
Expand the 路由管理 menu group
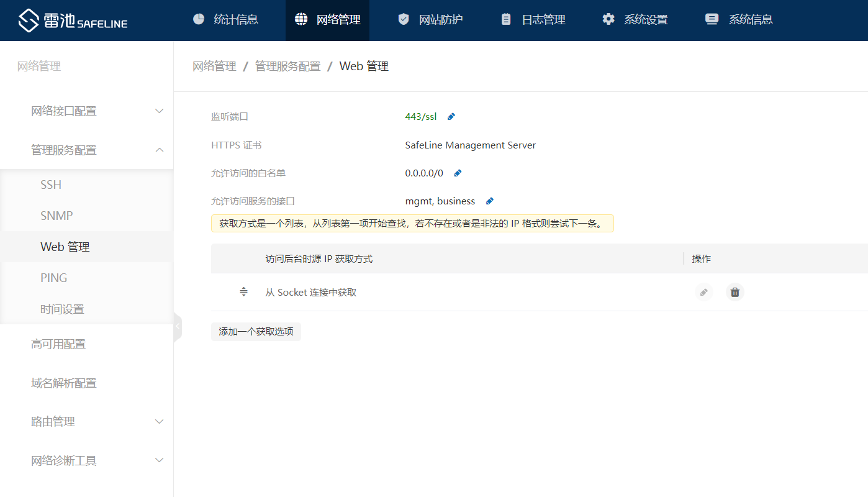(97, 422)
